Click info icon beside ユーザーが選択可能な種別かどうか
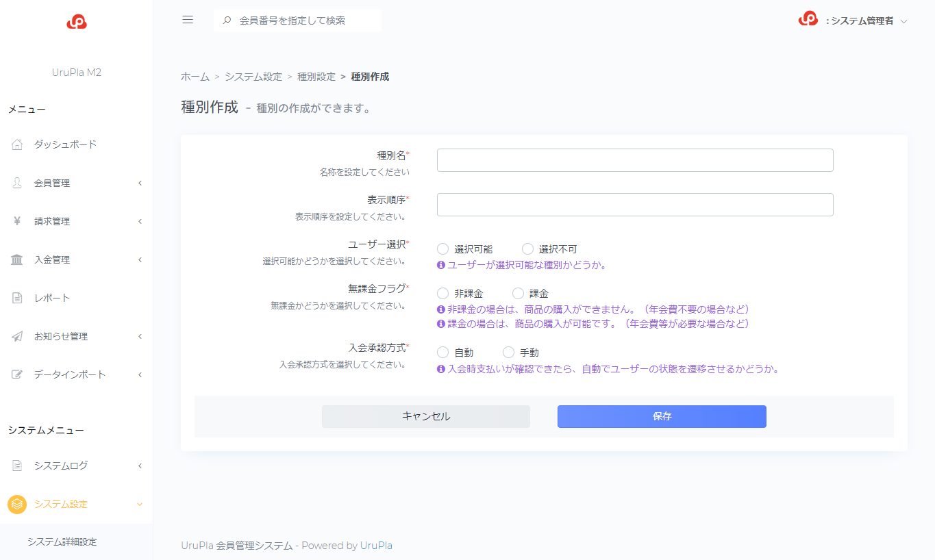The height and width of the screenshot is (560, 935). [x=441, y=265]
